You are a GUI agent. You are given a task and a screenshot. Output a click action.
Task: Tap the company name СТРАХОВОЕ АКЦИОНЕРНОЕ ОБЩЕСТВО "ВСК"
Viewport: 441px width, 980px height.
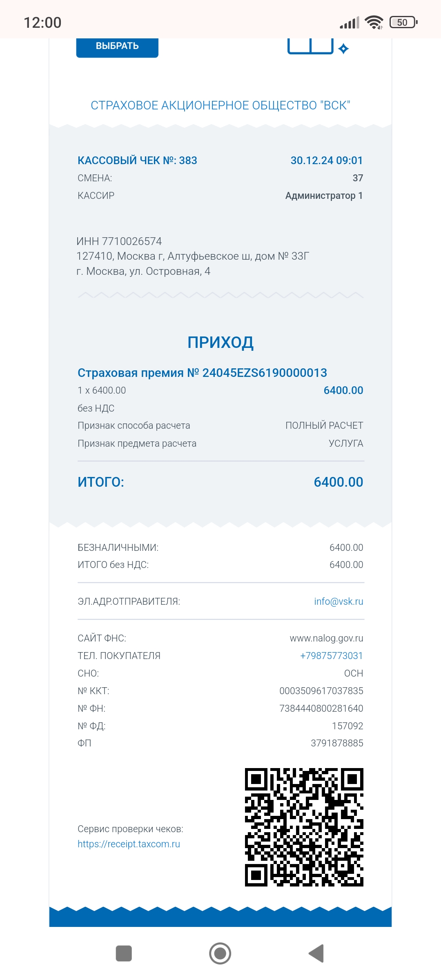(220, 105)
